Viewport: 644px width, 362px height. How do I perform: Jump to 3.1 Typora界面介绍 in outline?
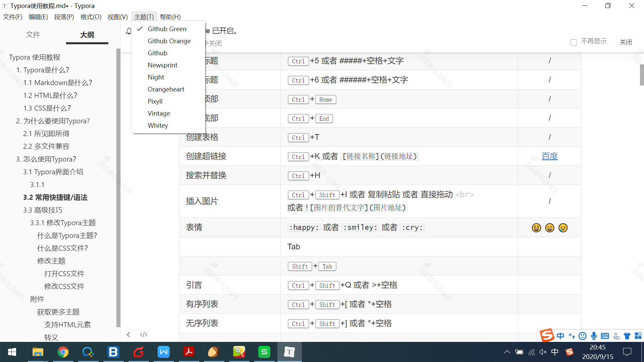pyautogui.click(x=53, y=172)
